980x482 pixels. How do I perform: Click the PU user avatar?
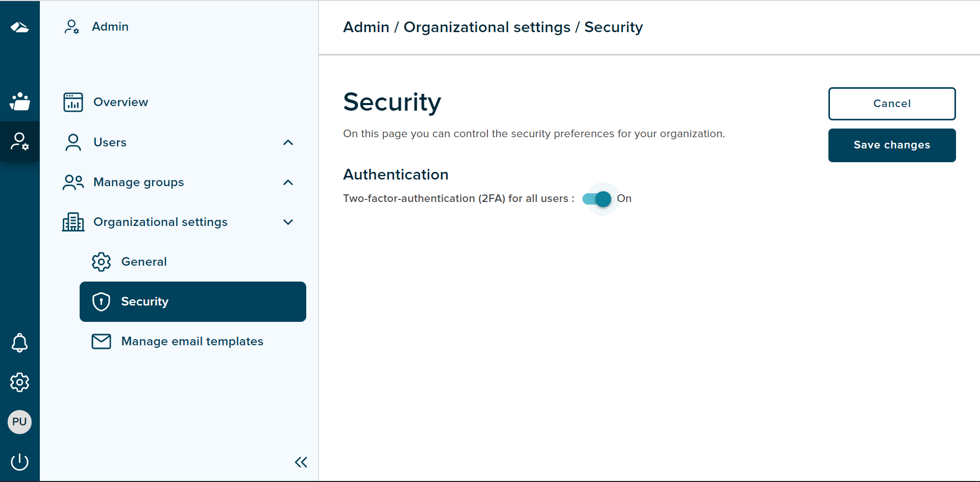[19, 422]
